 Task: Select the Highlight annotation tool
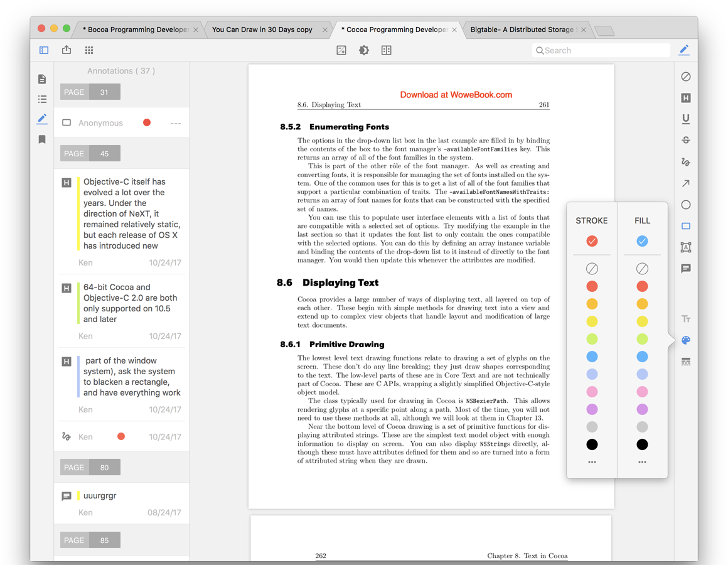point(685,97)
